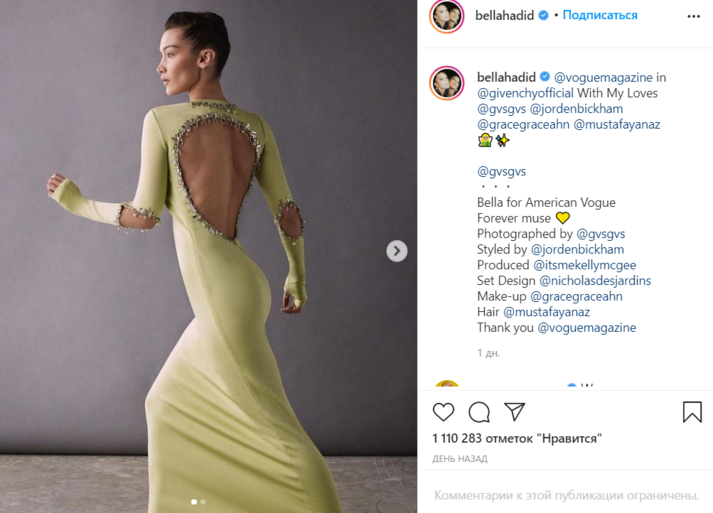
Task: Open comments via speech bubble icon
Action: point(479,412)
